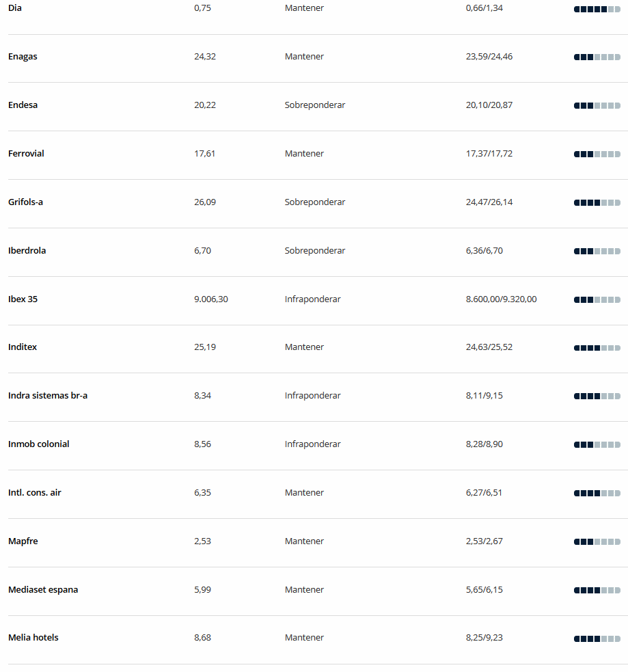The width and height of the screenshot is (628, 672).
Task: Click Ibex 35 rating bar indicator
Action: click(597, 299)
